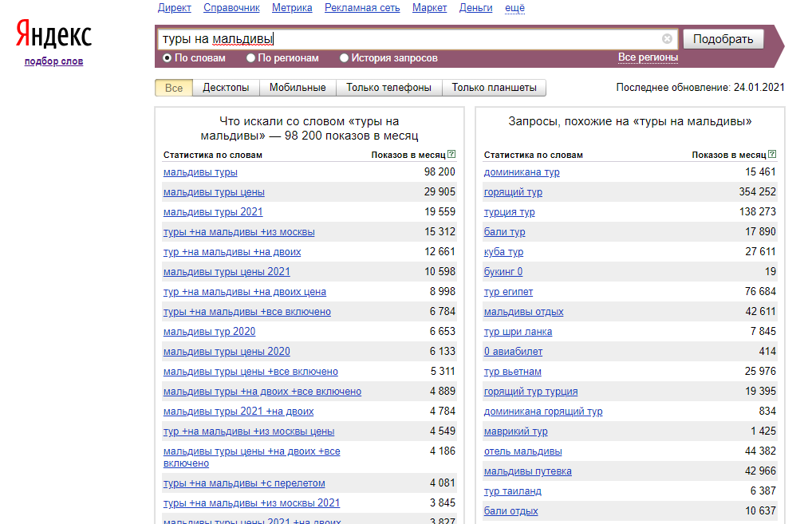Open the 'мальдивы туры 2021' keyword link
Viewport: 812px width, 524px height.
(x=213, y=212)
